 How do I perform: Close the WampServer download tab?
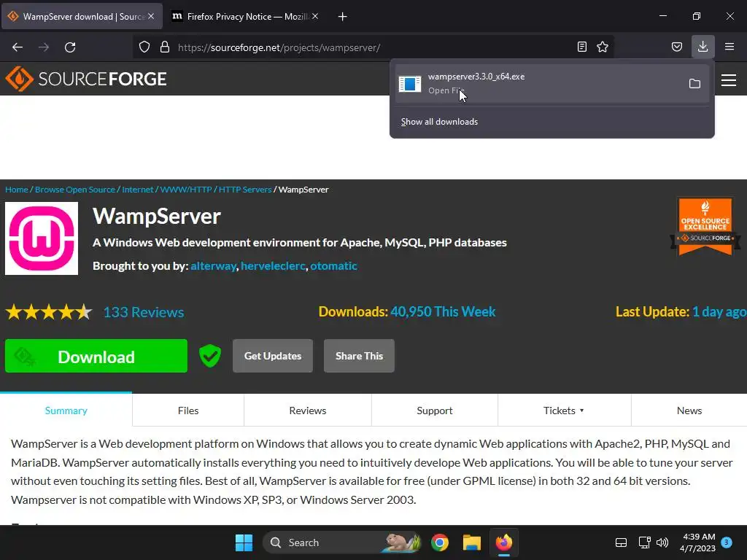[151, 16]
